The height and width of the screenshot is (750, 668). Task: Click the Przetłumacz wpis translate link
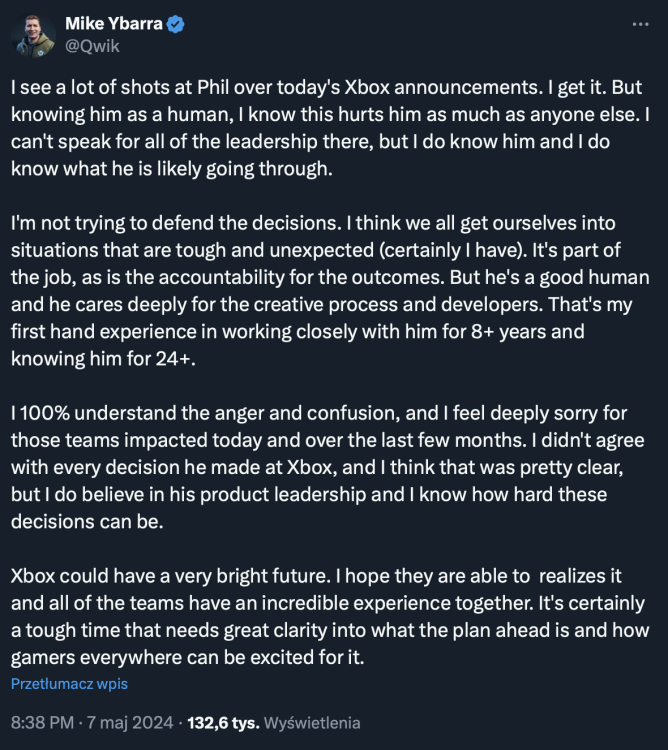click(x=69, y=684)
